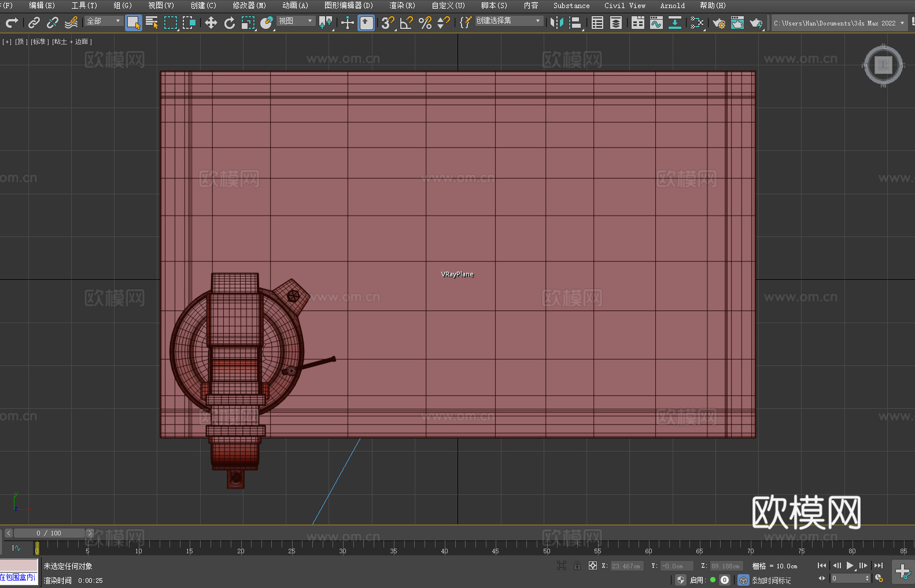Click Use Pivot Point Center icon
The height and width of the screenshot is (588, 915).
pos(326,23)
